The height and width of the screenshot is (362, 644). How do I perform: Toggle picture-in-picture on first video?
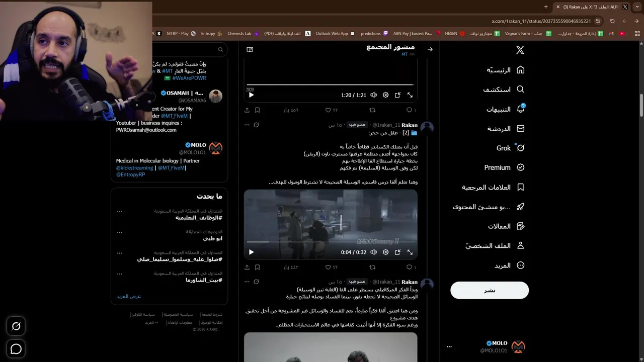(x=397, y=95)
